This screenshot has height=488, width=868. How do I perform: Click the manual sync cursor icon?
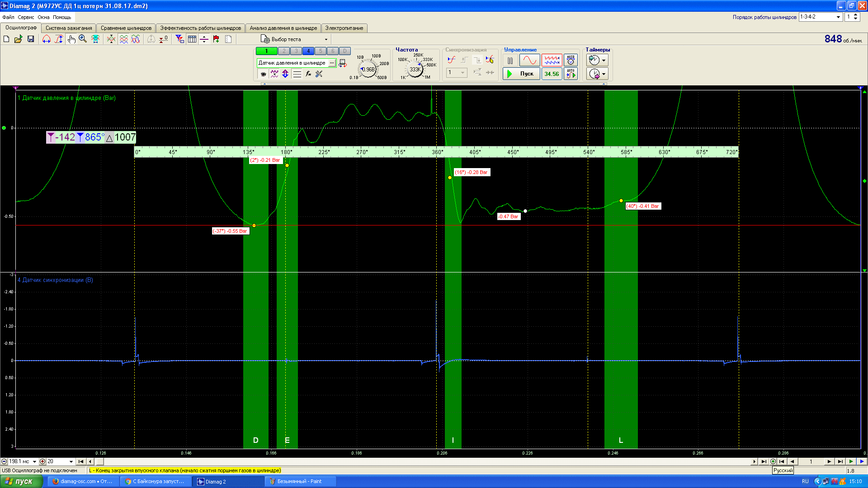tap(490, 60)
